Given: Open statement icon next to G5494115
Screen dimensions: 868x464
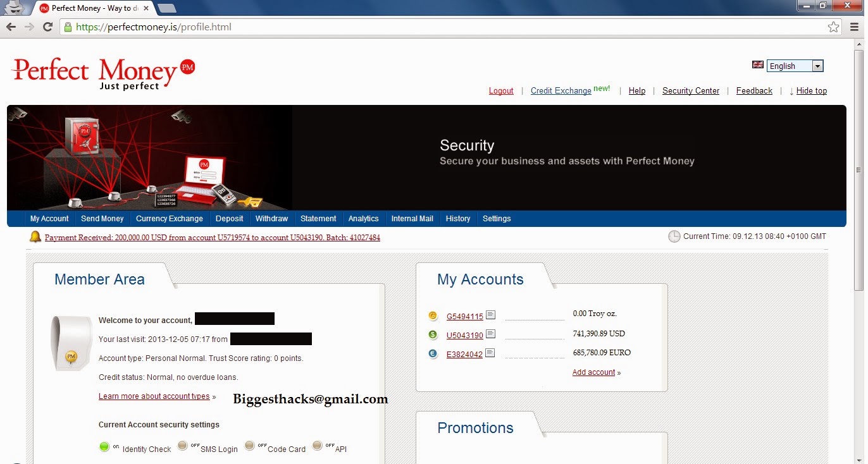Looking at the screenshot, I should pos(490,315).
